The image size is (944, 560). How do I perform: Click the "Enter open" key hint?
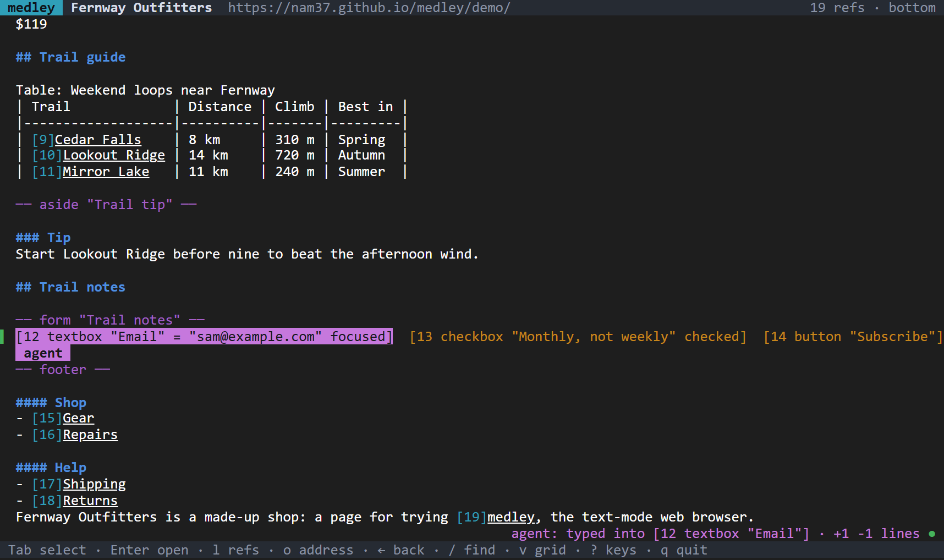(x=150, y=550)
